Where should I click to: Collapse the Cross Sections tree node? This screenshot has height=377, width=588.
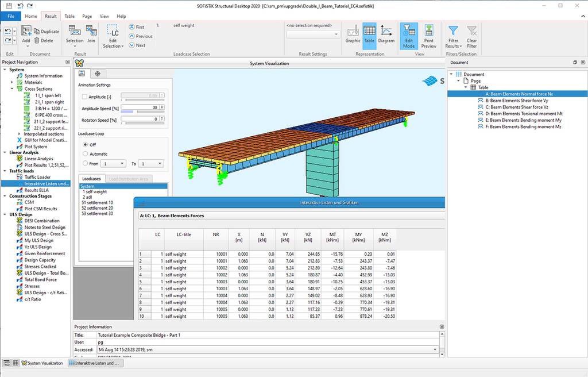[x=12, y=89]
